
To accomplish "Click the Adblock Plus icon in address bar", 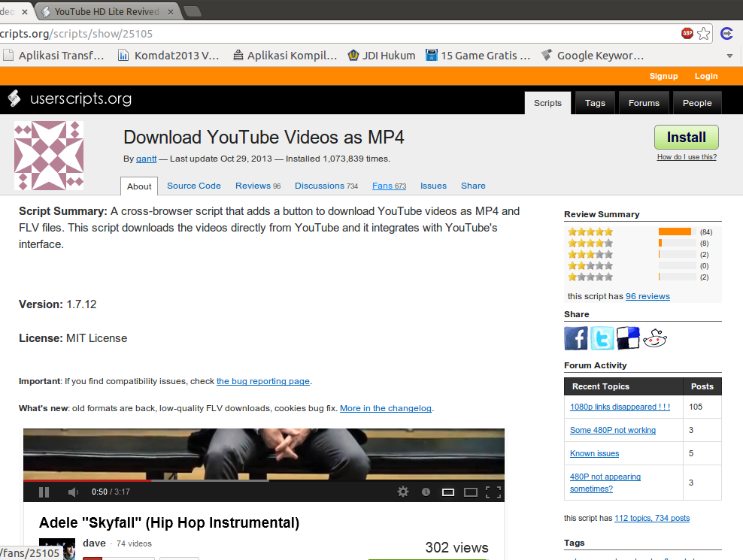I will pyautogui.click(x=687, y=33).
